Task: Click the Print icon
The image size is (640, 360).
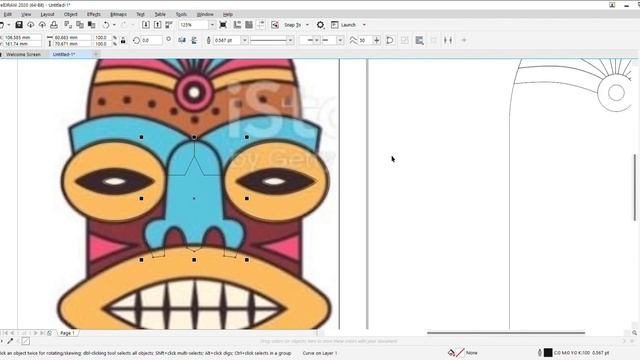Action: (x=54, y=25)
